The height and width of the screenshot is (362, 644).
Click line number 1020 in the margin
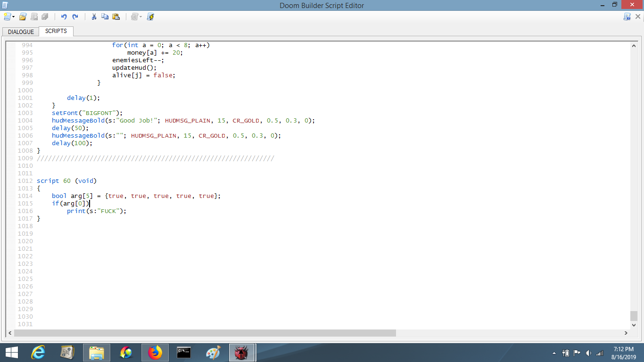click(25, 241)
